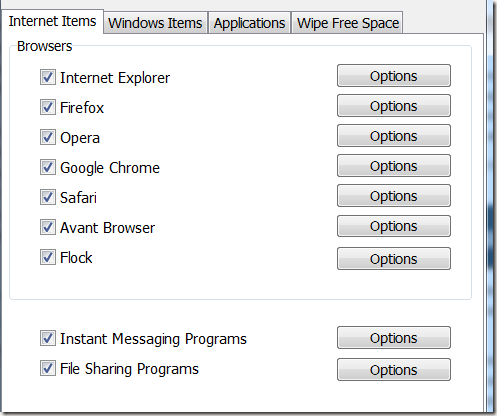Screen dimensions: 497x416
Task: Toggle the Firefox checkbox
Action: point(48,107)
